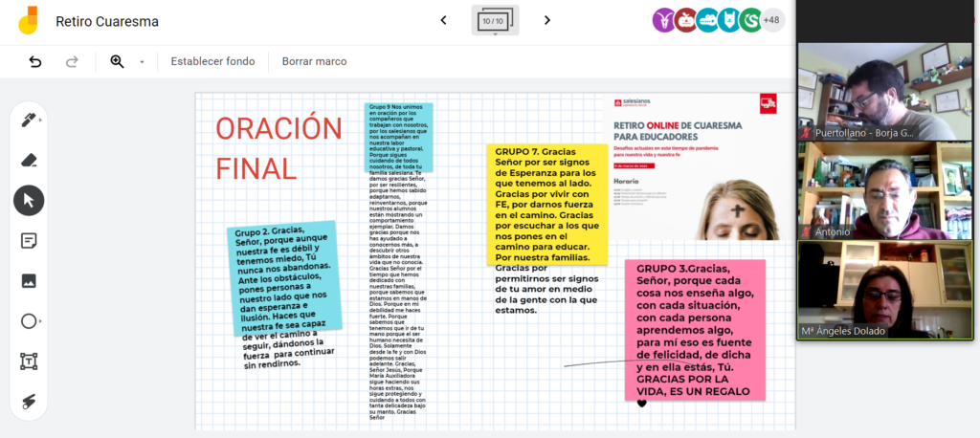Select the Grupo 9 blue sticky note
Image resolution: width=980 pixels, height=438 pixels.
point(398,138)
